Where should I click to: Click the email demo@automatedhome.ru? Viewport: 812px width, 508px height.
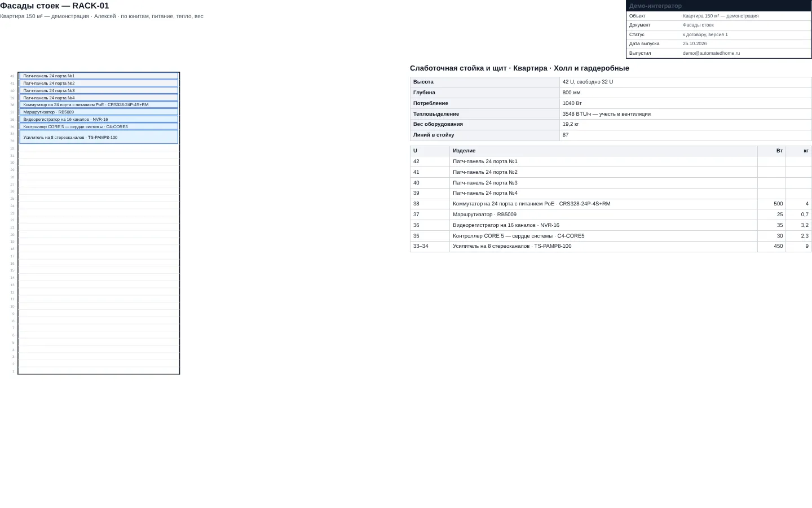[x=711, y=53]
